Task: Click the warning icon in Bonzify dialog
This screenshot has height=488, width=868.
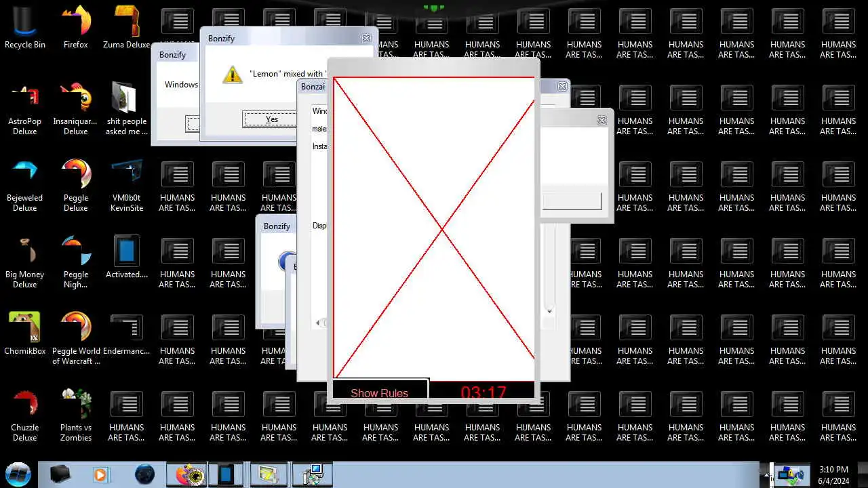Action: click(232, 74)
